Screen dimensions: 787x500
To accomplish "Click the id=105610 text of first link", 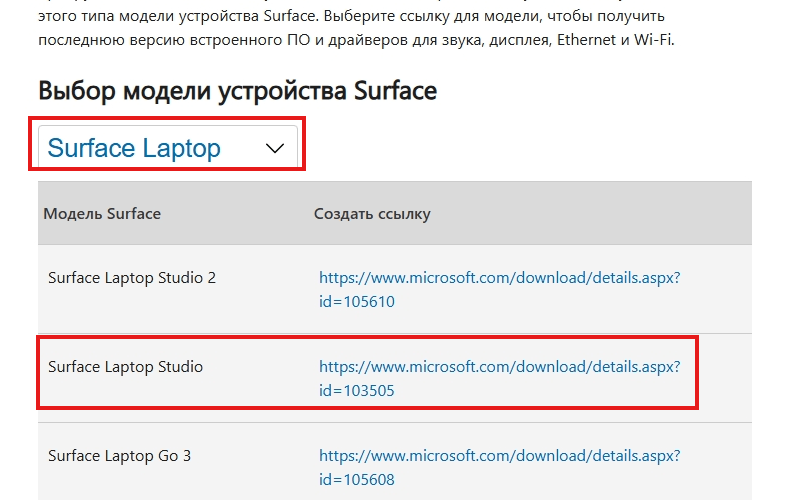I will (357, 301).
